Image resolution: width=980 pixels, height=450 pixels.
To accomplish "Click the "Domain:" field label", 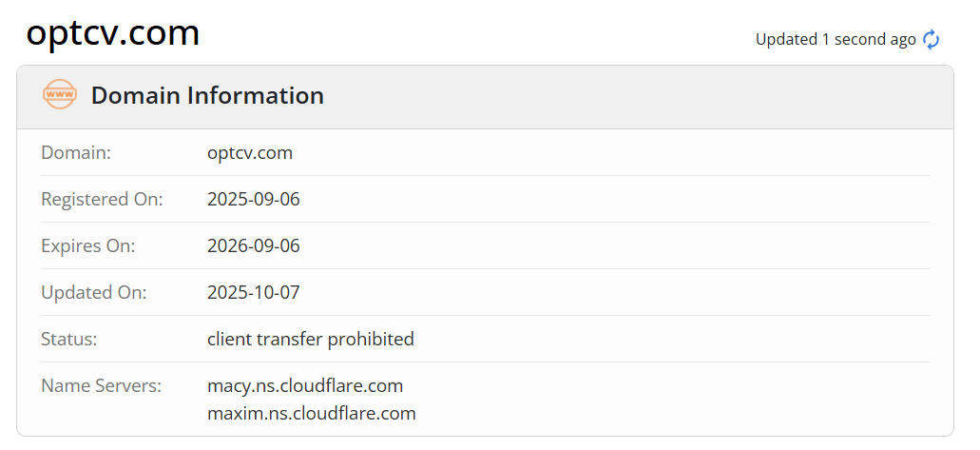I will pos(76,152).
